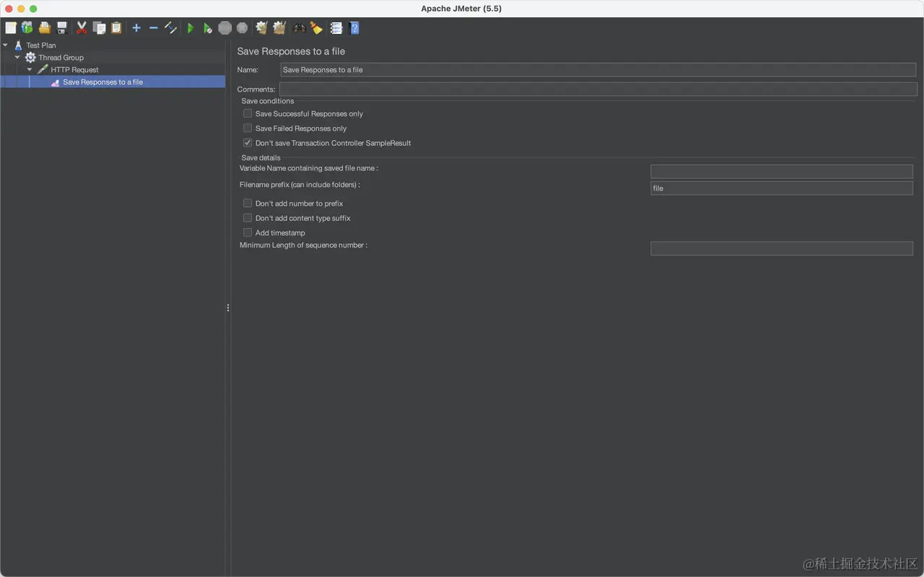
Task: Check Don't add number to prefix
Action: 248,204
